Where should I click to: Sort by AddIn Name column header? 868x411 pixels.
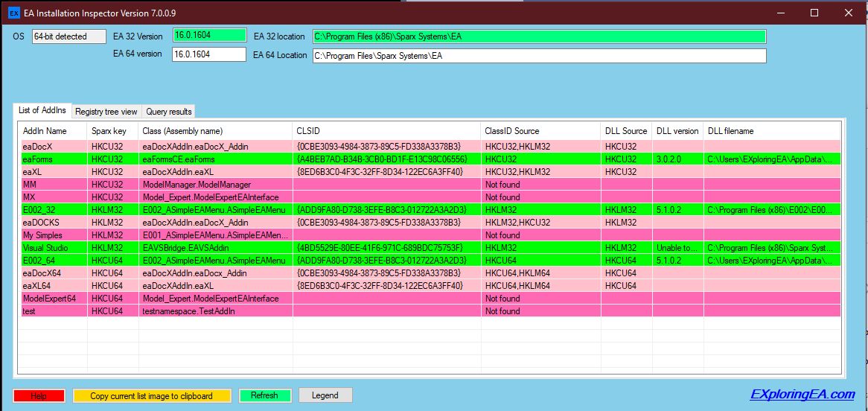(x=45, y=131)
